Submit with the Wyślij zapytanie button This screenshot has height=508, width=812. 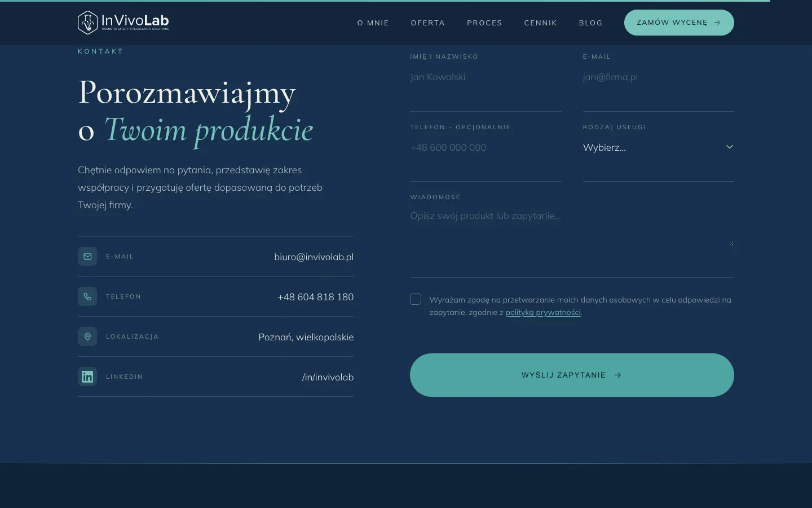[572, 375]
